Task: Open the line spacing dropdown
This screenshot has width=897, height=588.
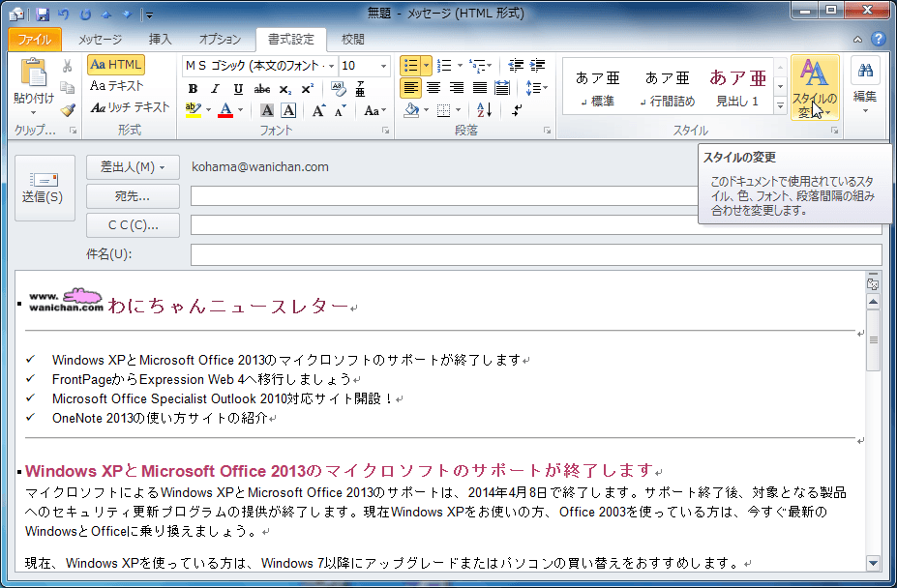Action: click(x=536, y=87)
